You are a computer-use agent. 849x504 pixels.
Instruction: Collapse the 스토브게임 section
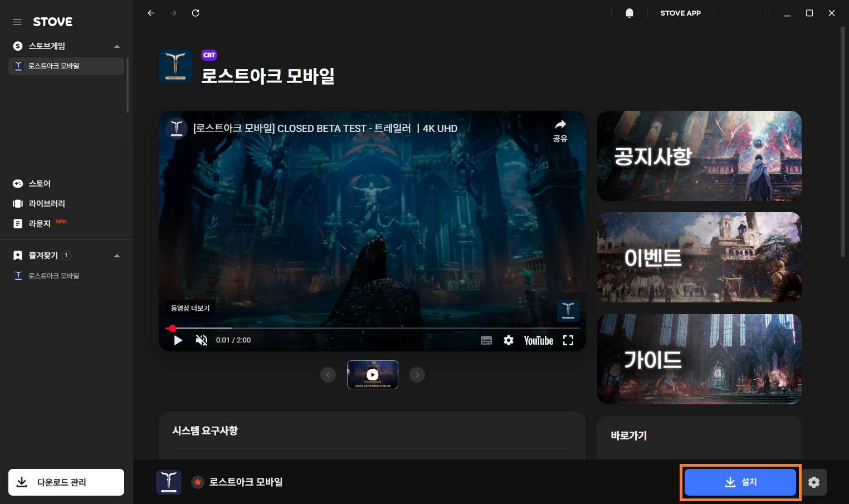(x=116, y=46)
